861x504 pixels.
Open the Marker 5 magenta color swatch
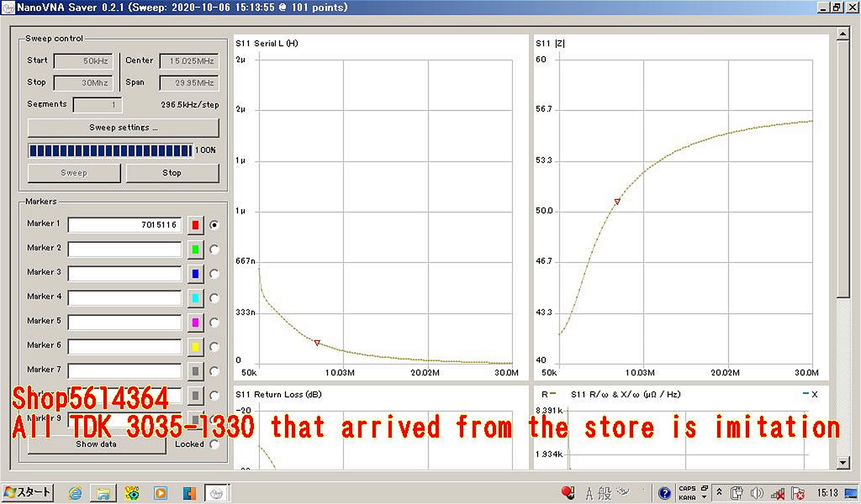point(196,323)
